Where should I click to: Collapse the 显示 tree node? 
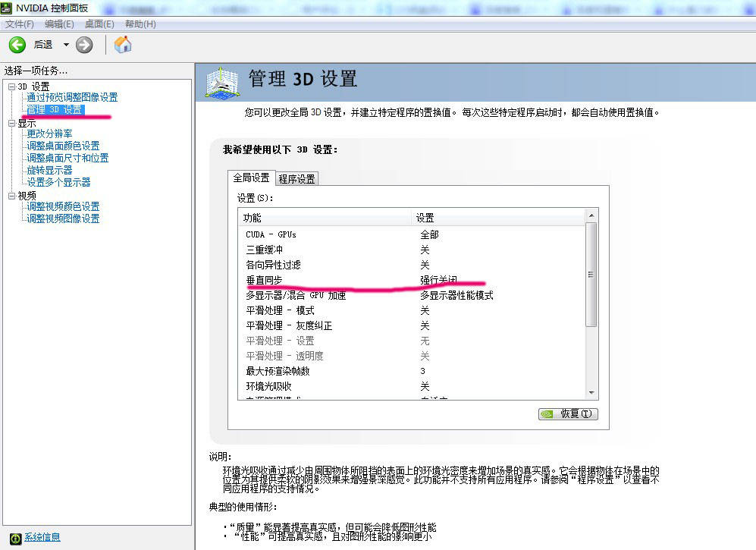pyautogui.click(x=11, y=124)
